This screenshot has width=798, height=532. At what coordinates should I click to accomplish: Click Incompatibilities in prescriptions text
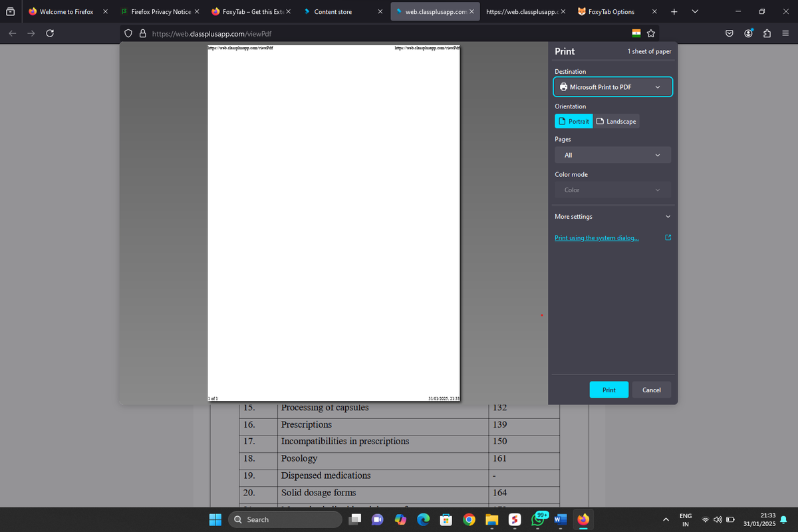[345, 441]
